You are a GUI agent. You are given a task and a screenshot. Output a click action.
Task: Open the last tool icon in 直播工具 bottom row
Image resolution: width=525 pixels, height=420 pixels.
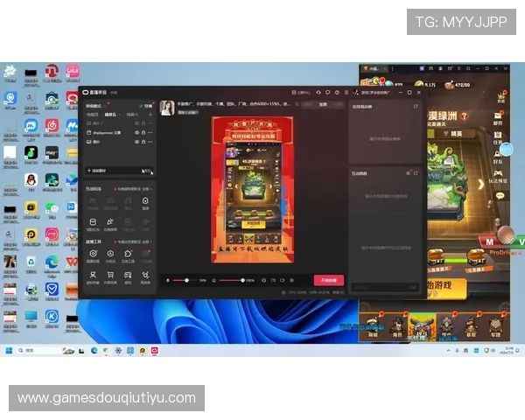145,275
